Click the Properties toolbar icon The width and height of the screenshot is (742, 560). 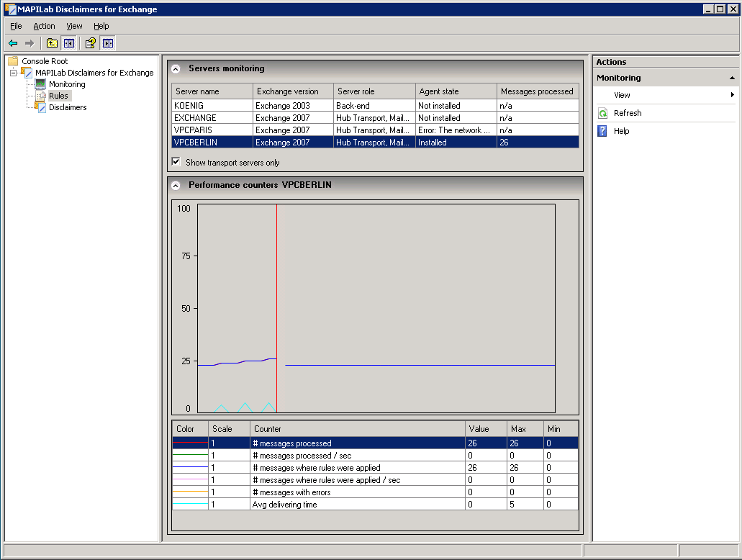tap(91, 43)
